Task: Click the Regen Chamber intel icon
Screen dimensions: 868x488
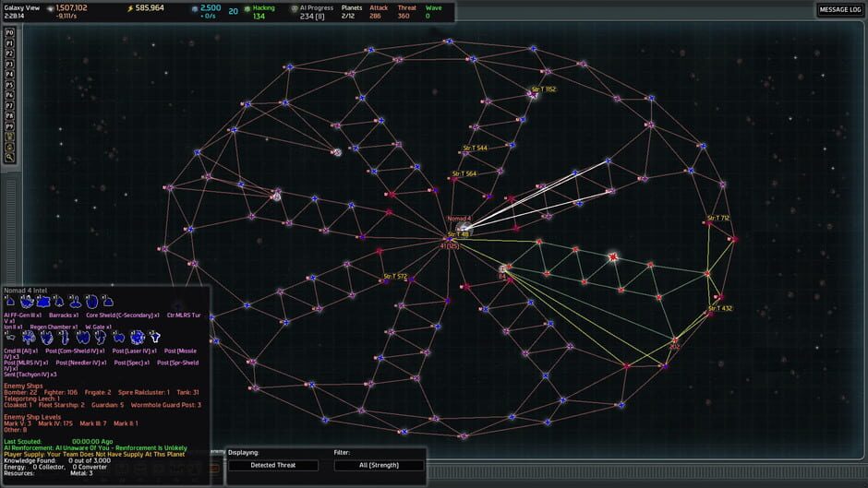Action: [92, 302]
